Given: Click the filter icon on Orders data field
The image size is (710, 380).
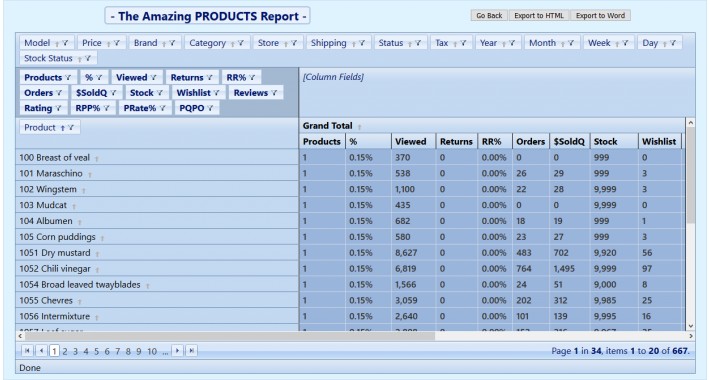Looking at the screenshot, I should [59, 93].
